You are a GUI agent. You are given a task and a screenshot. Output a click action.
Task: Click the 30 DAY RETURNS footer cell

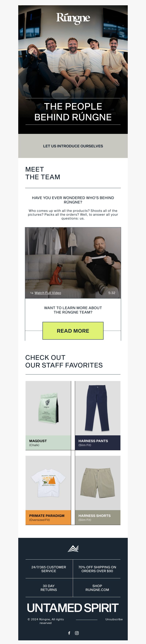(49, 587)
